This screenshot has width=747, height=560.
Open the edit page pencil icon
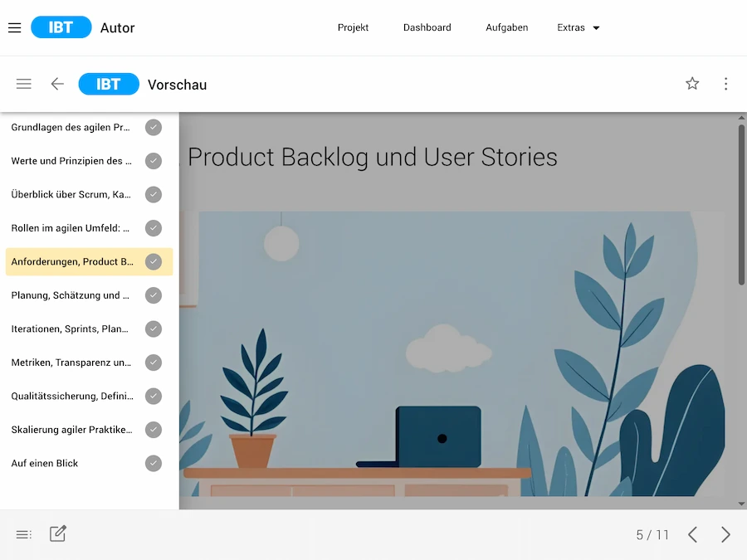[x=58, y=533]
